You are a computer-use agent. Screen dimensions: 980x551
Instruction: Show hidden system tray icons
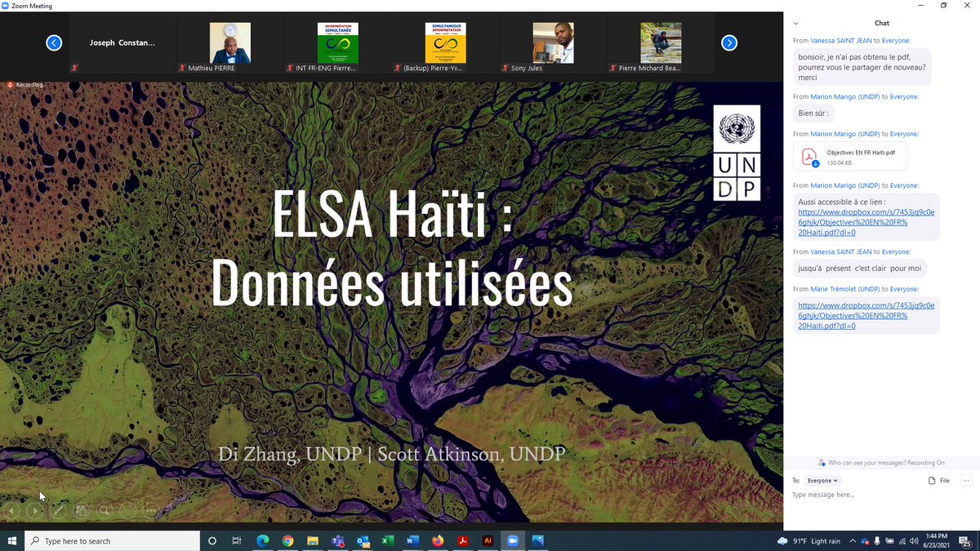(853, 540)
